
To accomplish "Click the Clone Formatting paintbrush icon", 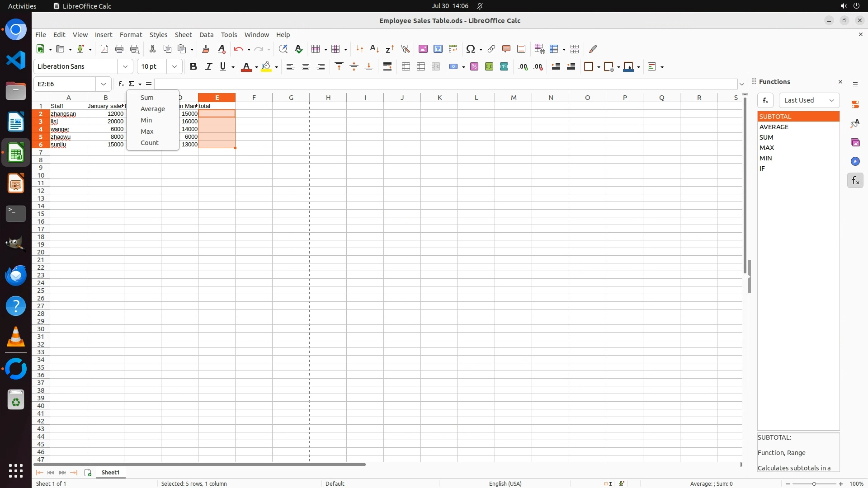I will pyautogui.click(x=206, y=49).
